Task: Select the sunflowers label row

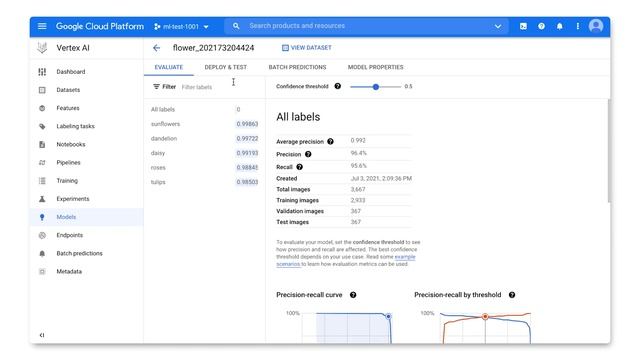Action: (x=204, y=124)
